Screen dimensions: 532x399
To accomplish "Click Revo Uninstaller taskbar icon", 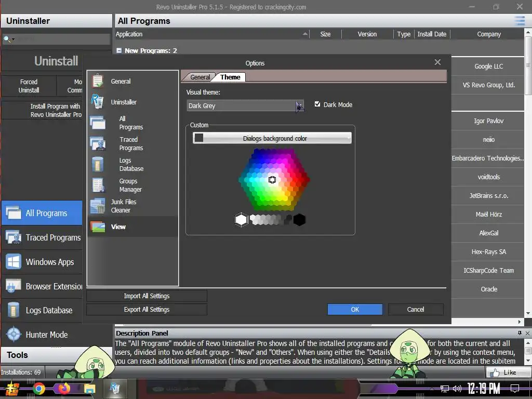I will click(x=115, y=388).
